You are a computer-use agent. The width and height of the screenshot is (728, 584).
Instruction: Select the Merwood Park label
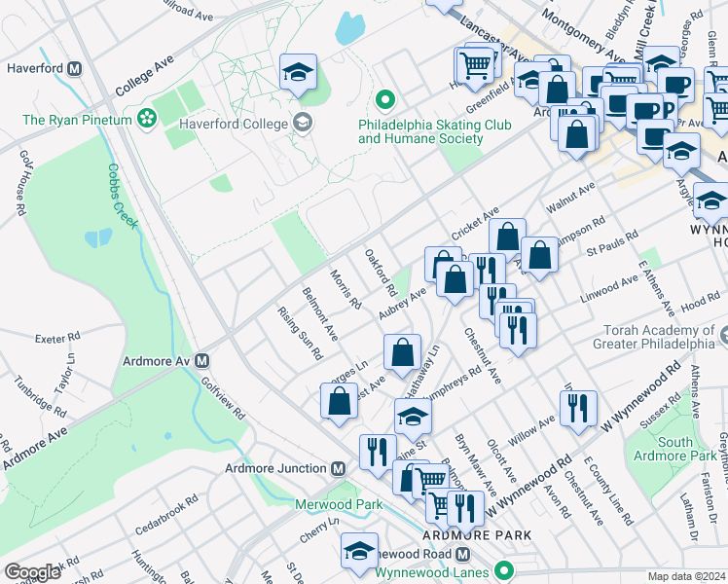[339, 504]
